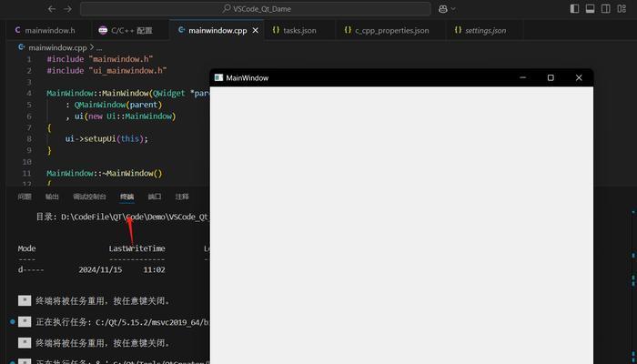The width and height of the screenshot is (637, 364).
Task: Click line 1 include "mainwindow.h"
Action: pyautogui.click(x=100, y=59)
